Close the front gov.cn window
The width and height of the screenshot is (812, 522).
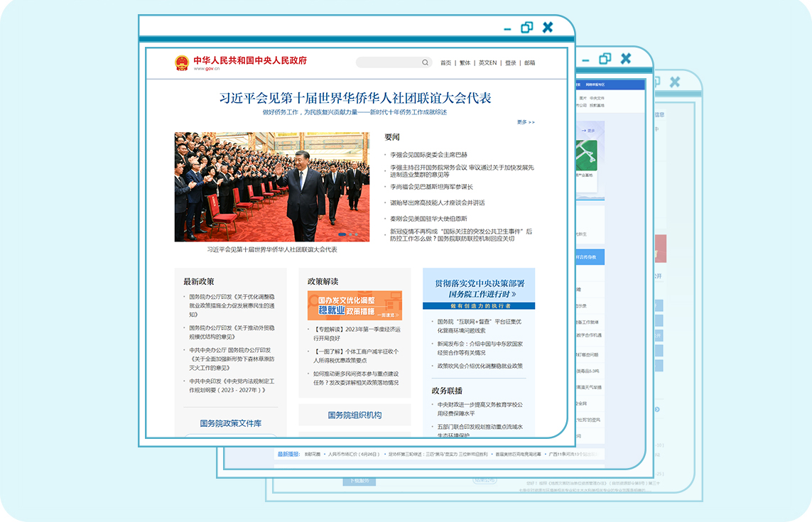tap(548, 28)
